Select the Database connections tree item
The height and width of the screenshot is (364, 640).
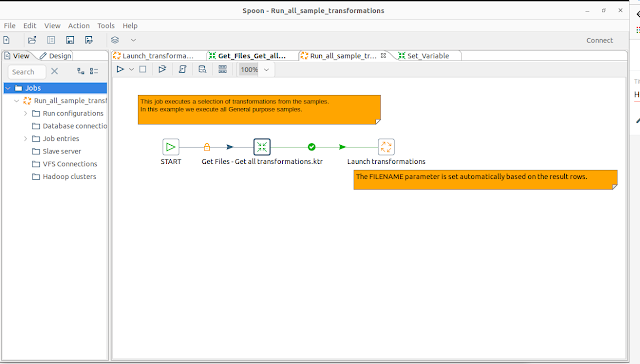coord(70,126)
